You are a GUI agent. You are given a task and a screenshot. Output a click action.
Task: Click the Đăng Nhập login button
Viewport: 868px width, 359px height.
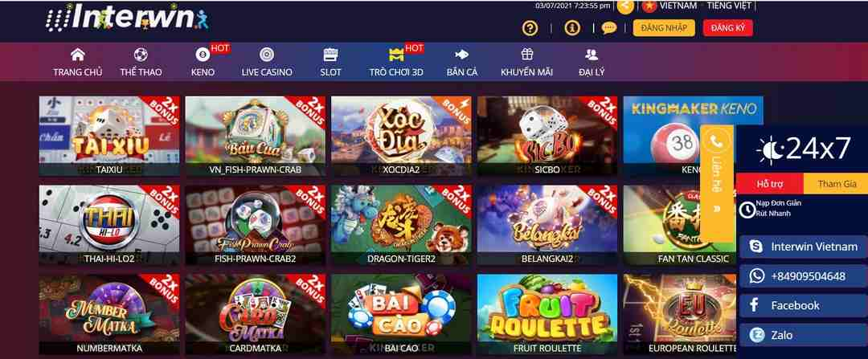[x=664, y=27]
